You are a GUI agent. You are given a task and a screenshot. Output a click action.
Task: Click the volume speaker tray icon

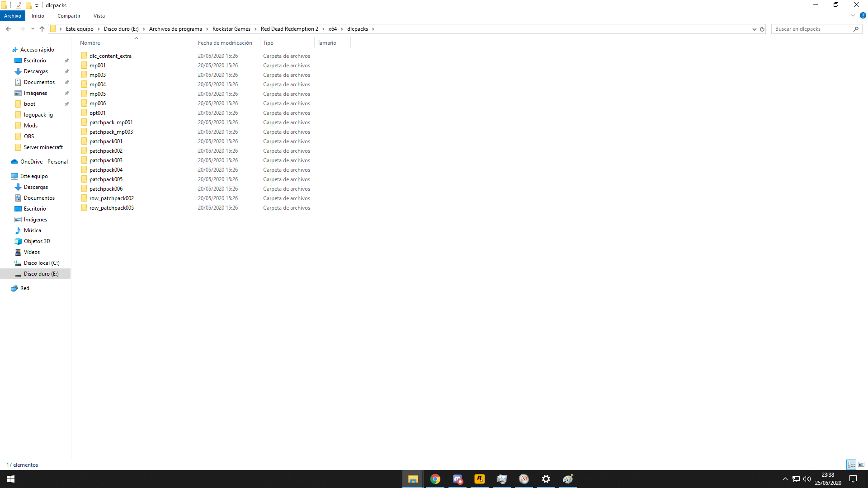pos(807,479)
